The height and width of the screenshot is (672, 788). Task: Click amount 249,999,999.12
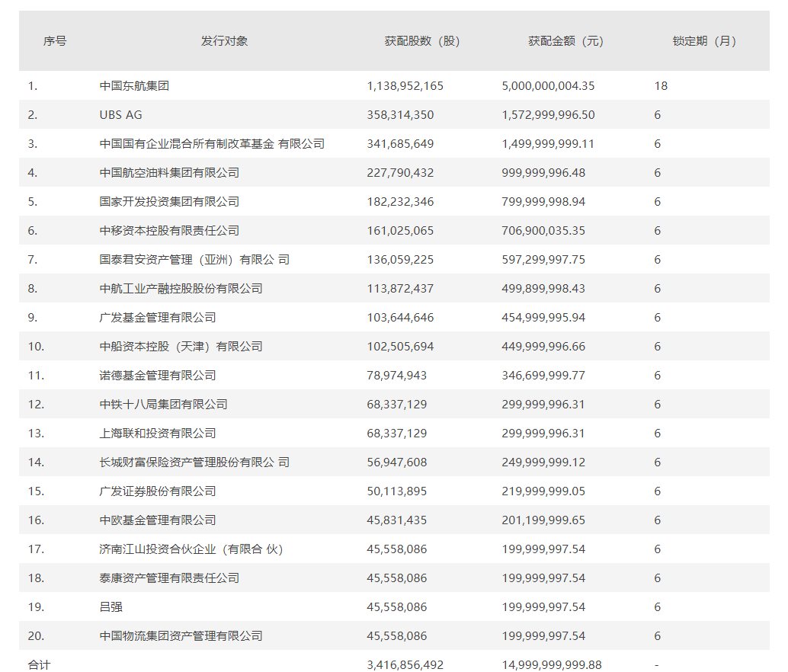point(543,462)
